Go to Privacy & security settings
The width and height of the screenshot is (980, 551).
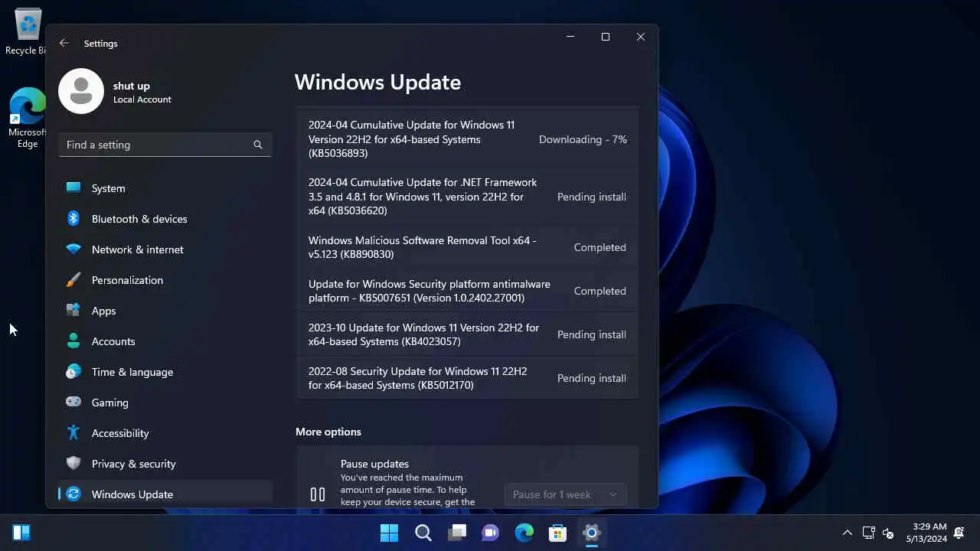click(x=165, y=464)
